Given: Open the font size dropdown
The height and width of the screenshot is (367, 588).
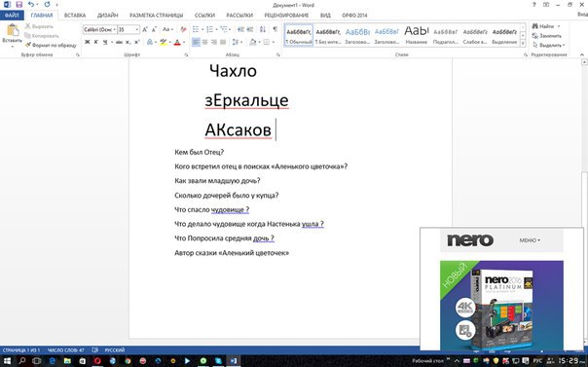Looking at the screenshot, I should [x=129, y=29].
